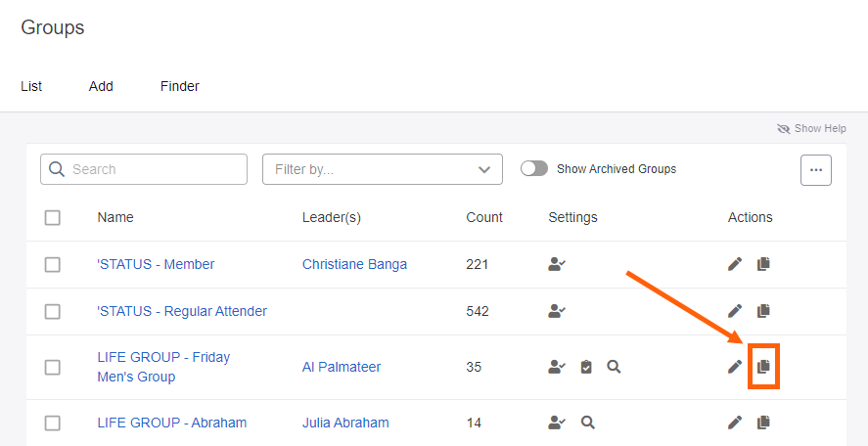Click Show Help link
Screen dimensions: 868x446
tap(812, 128)
